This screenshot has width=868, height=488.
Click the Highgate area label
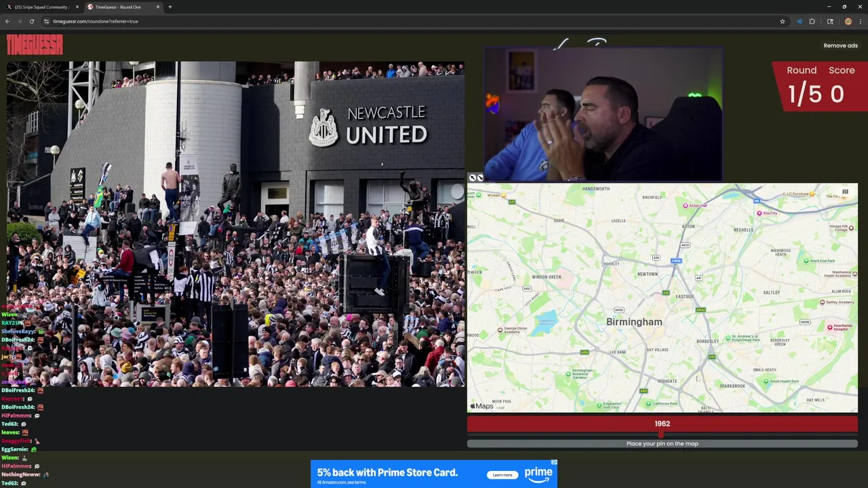point(667,381)
